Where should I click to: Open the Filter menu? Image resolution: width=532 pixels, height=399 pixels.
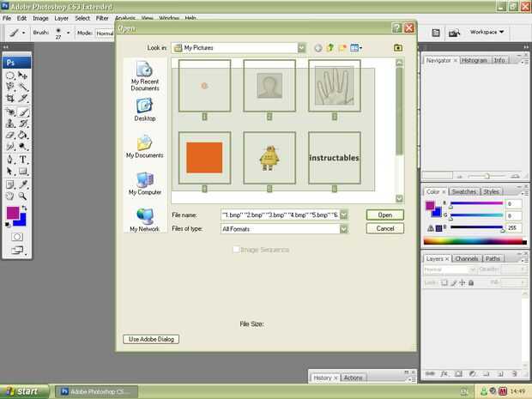click(102, 18)
